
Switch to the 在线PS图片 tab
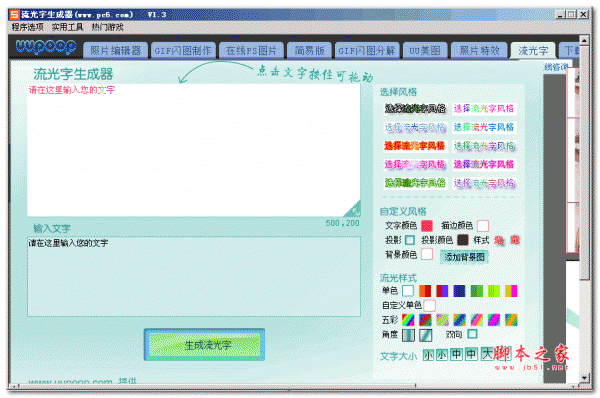(251, 51)
